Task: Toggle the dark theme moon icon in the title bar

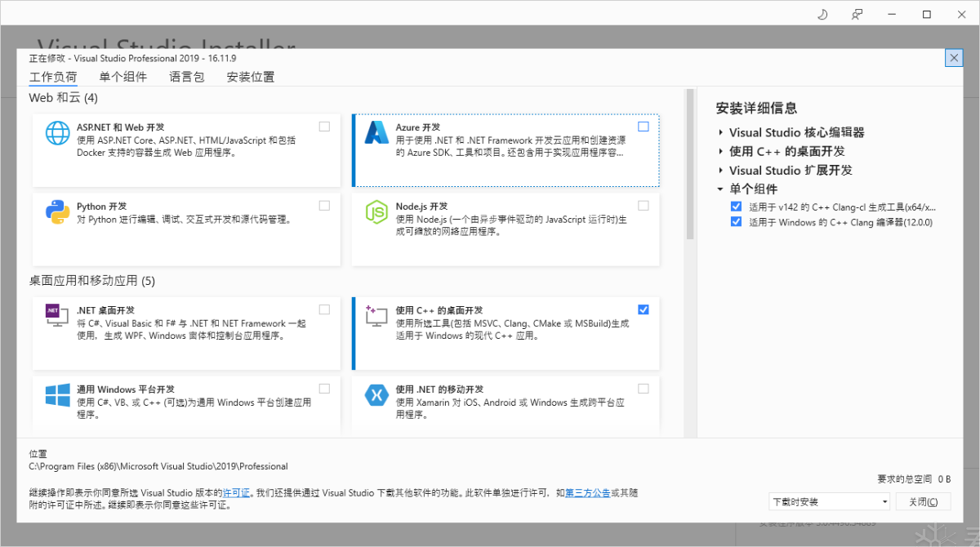Action: pos(822,14)
